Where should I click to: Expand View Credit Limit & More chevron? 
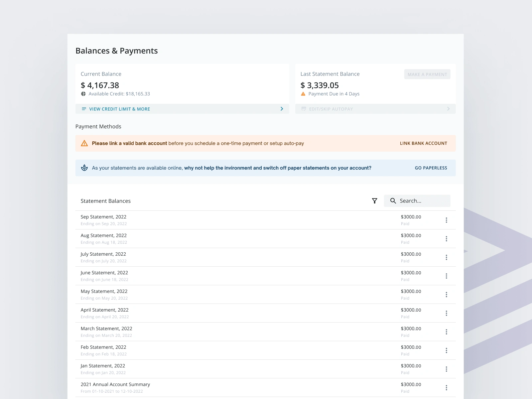[x=282, y=109]
